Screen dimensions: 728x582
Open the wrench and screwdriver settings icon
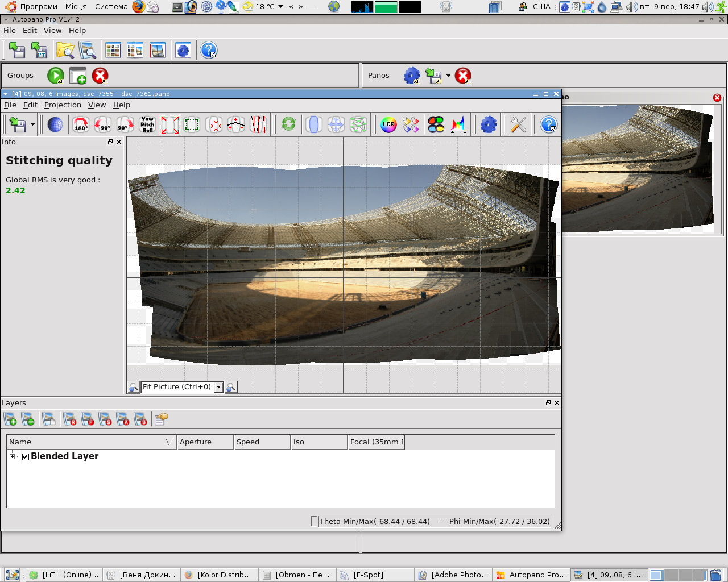[x=518, y=124]
